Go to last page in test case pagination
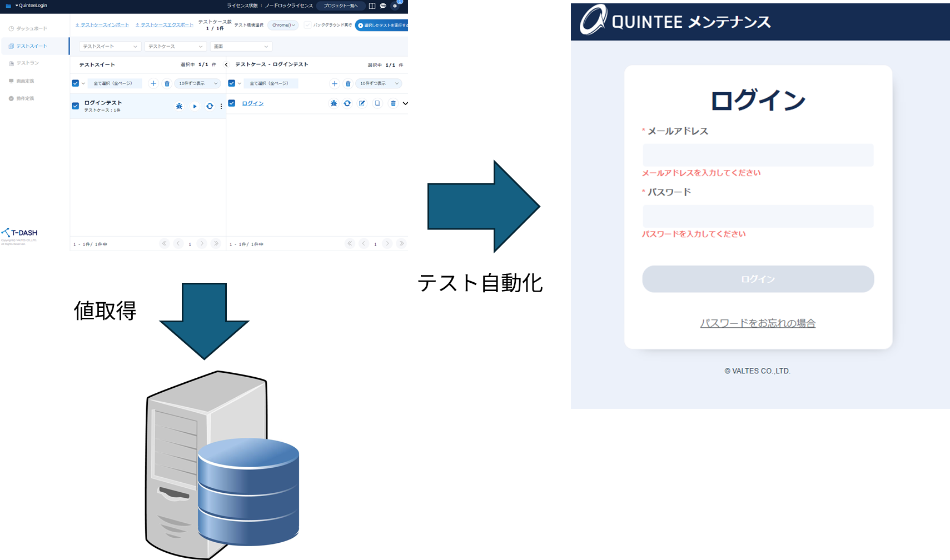The width and height of the screenshot is (950, 560). [x=401, y=243]
